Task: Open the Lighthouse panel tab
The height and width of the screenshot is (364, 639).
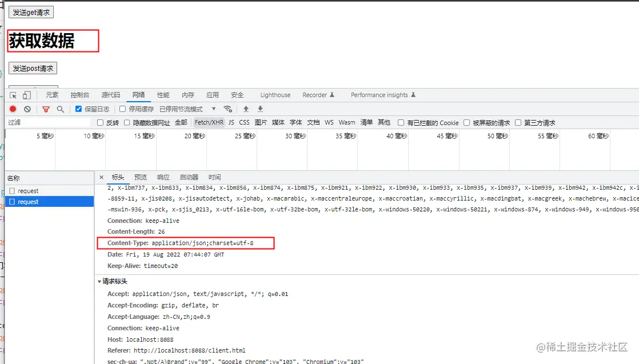Action: click(x=275, y=95)
